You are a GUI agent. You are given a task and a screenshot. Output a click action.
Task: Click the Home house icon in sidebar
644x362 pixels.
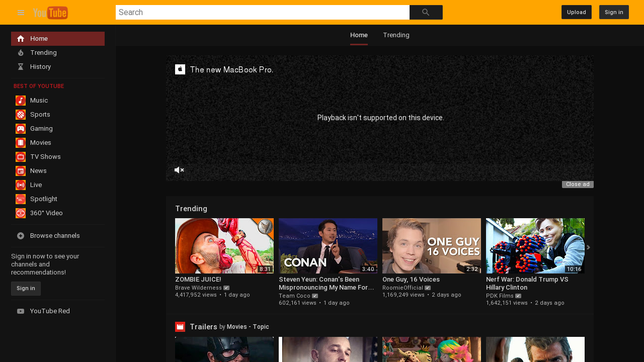pyautogui.click(x=21, y=39)
